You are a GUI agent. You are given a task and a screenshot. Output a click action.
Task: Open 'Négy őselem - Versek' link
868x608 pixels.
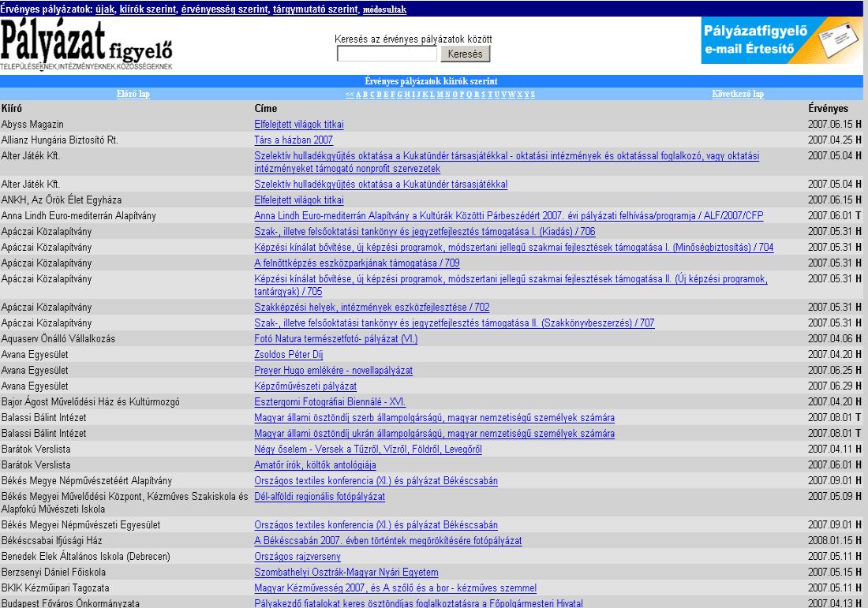tap(369, 449)
